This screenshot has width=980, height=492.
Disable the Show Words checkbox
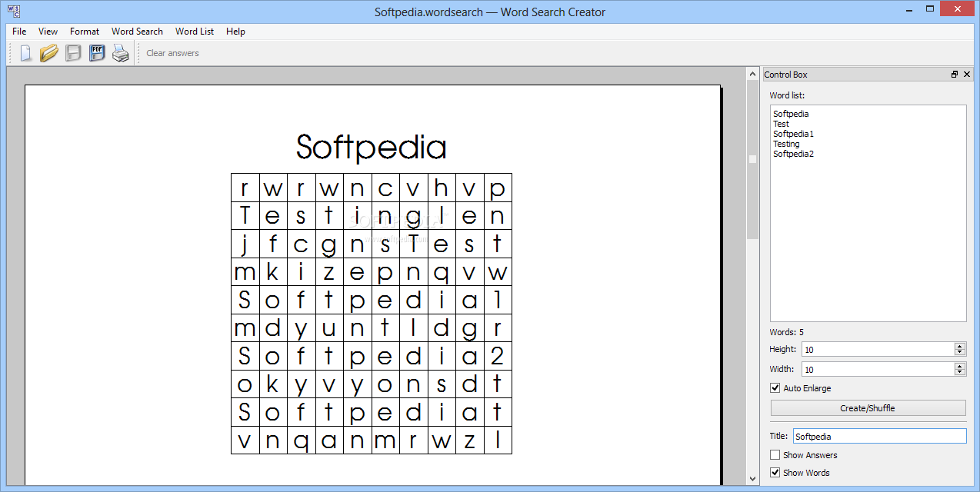[x=775, y=473]
